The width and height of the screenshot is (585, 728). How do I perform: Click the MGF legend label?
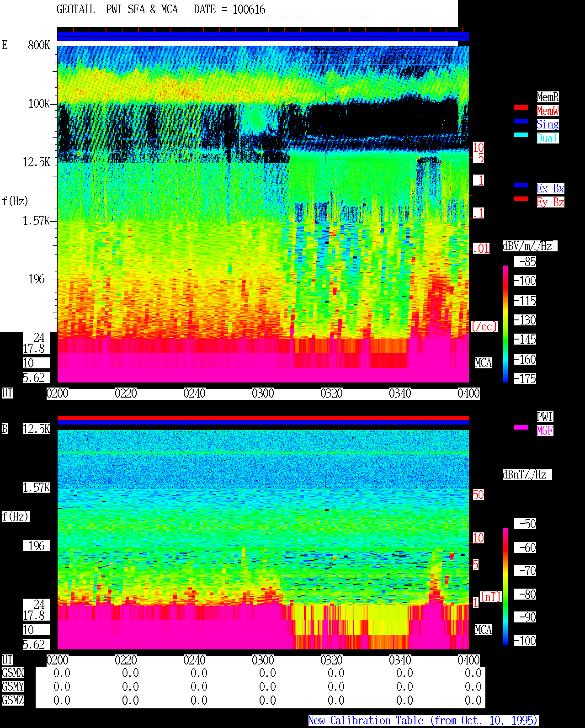545,430
